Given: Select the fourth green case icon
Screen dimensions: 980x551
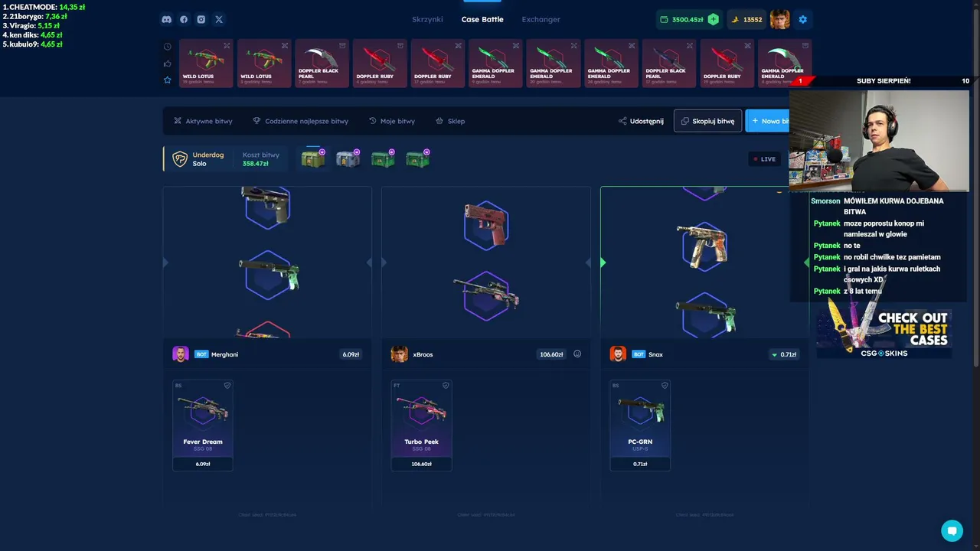Looking at the screenshot, I should pyautogui.click(x=417, y=158).
